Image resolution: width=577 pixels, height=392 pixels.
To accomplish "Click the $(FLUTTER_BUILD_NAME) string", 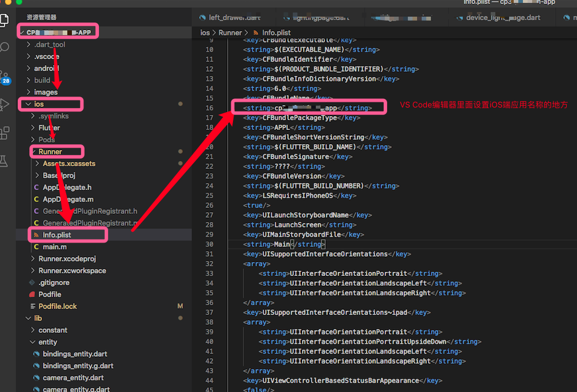I will click(x=317, y=147).
